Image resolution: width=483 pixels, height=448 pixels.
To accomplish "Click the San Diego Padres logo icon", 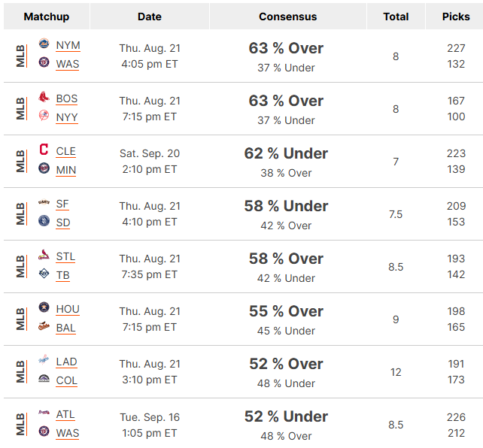I will pos(44,220).
